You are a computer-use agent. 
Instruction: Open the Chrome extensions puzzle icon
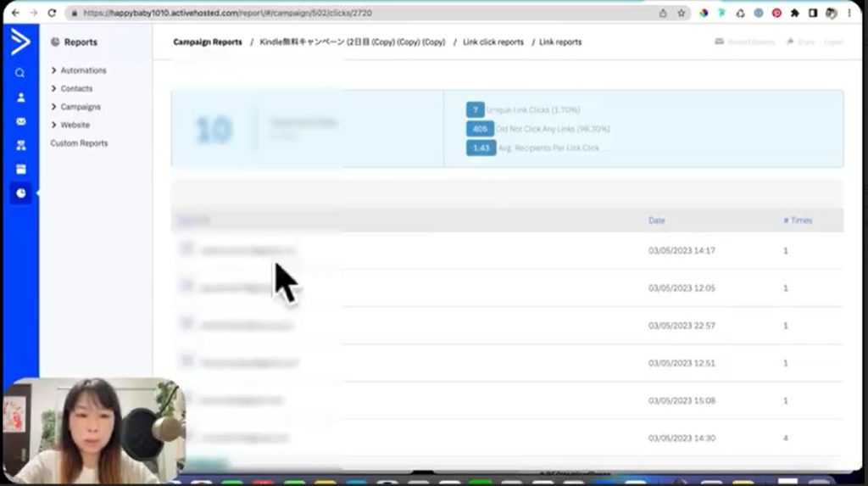794,14
